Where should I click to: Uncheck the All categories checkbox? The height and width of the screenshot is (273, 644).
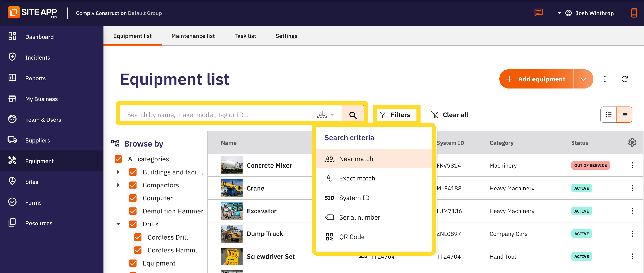click(x=118, y=159)
